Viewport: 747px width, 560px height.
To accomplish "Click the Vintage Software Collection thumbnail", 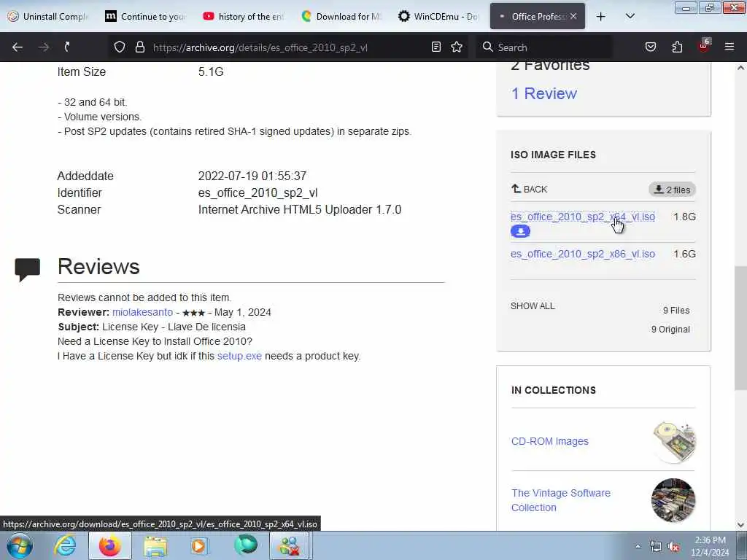I will pyautogui.click(x=673, y=500).
